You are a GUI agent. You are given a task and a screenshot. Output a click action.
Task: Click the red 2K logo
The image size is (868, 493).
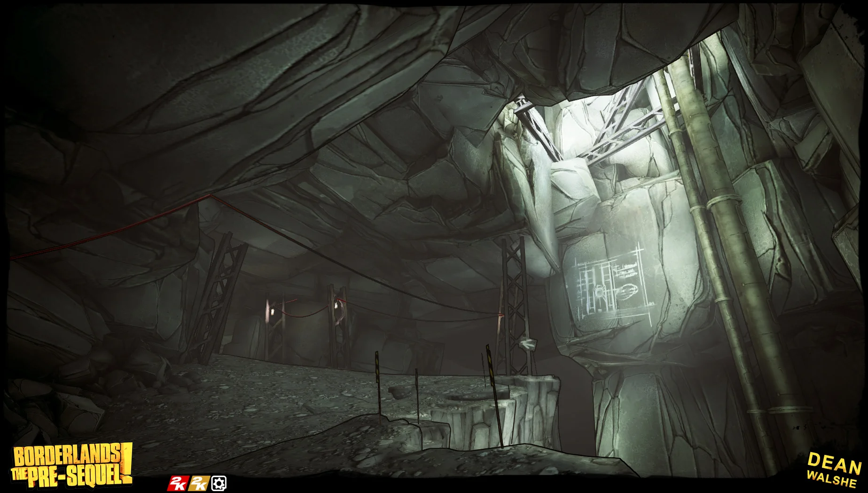[x=178, y=483]
